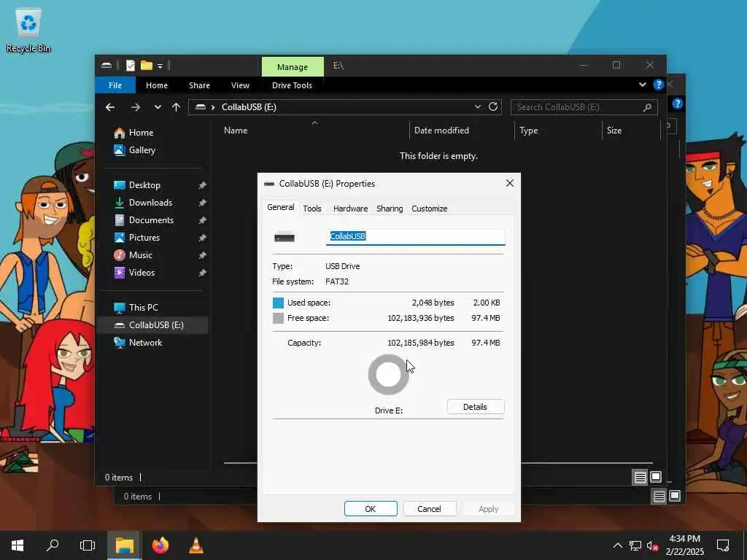Switch to large icons view in back window

click(x=675, y=496)
